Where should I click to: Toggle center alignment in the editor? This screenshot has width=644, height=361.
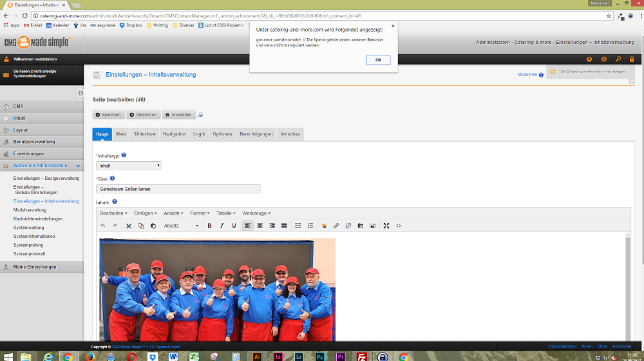(x=260, y=226)
